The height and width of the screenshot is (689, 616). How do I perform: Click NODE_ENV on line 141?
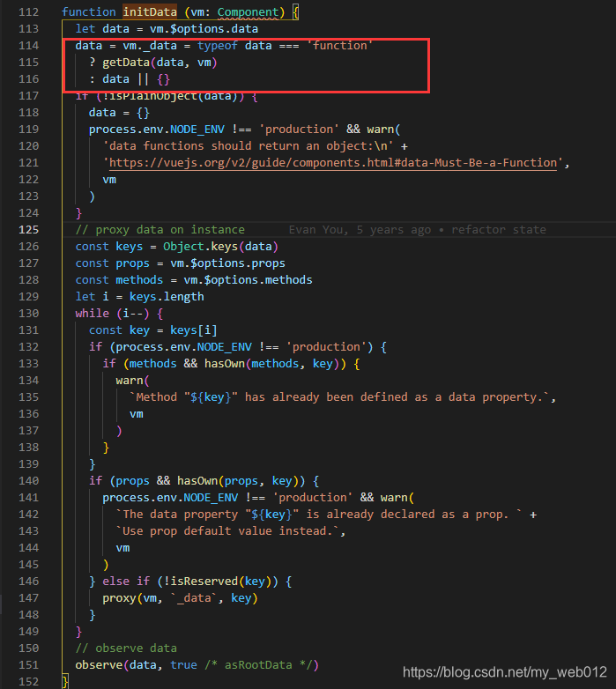pos(211,498)
